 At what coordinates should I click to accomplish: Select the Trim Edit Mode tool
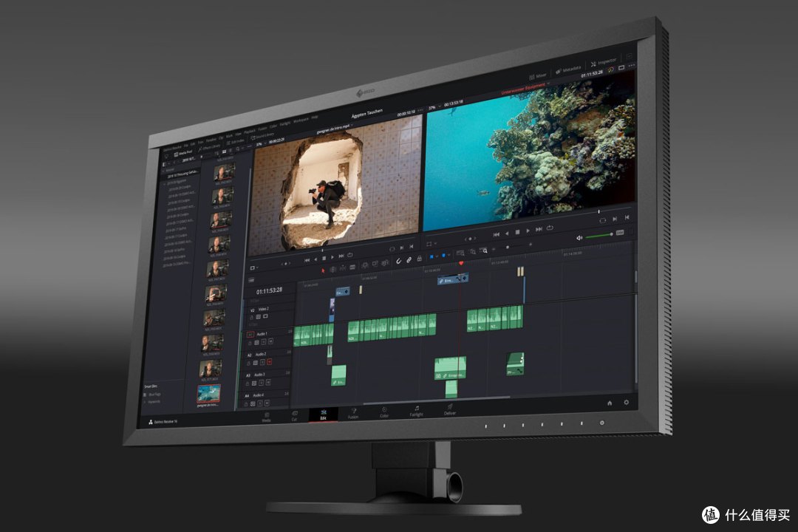332,270
